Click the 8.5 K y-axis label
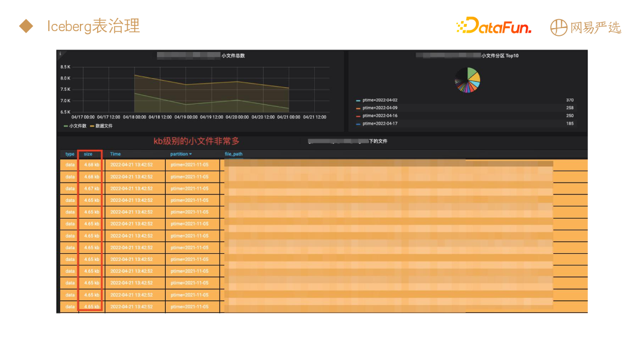 click(66, 67)
